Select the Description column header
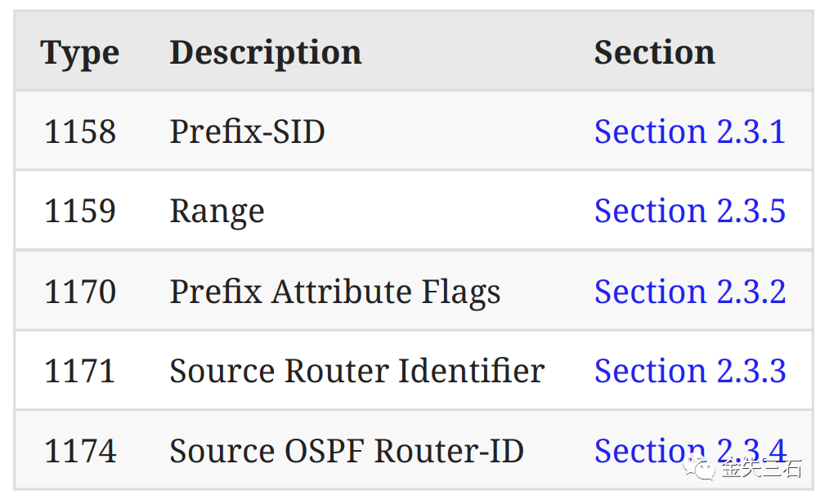The image size is (829, 504). (x=265, y=52)
